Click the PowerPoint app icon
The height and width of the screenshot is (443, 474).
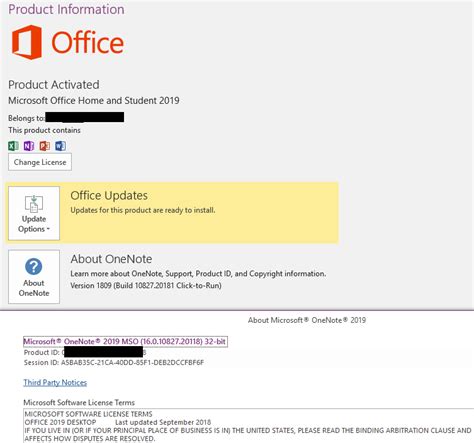(45, 146)
